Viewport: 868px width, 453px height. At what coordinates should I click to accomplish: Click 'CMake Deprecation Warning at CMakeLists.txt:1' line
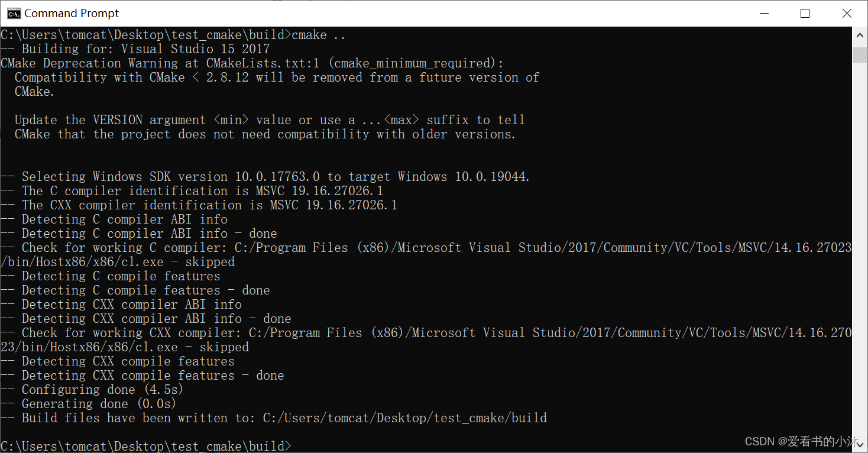(252, 63)
